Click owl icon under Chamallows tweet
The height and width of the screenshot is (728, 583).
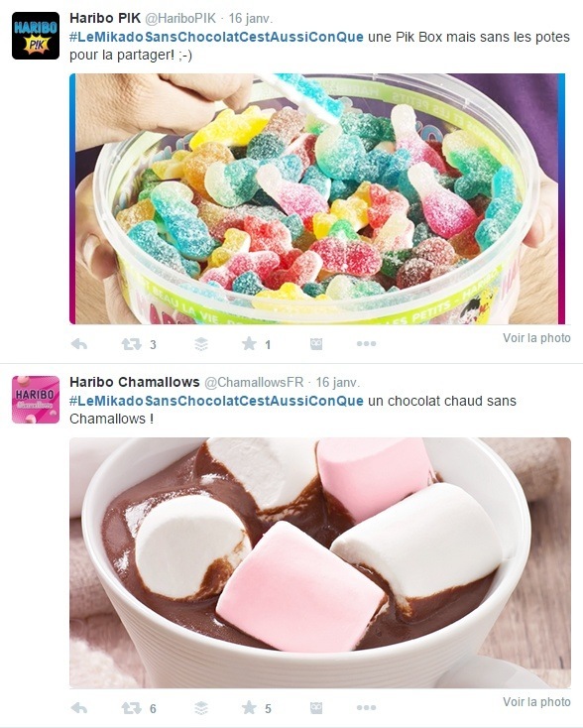click(316, 708)
